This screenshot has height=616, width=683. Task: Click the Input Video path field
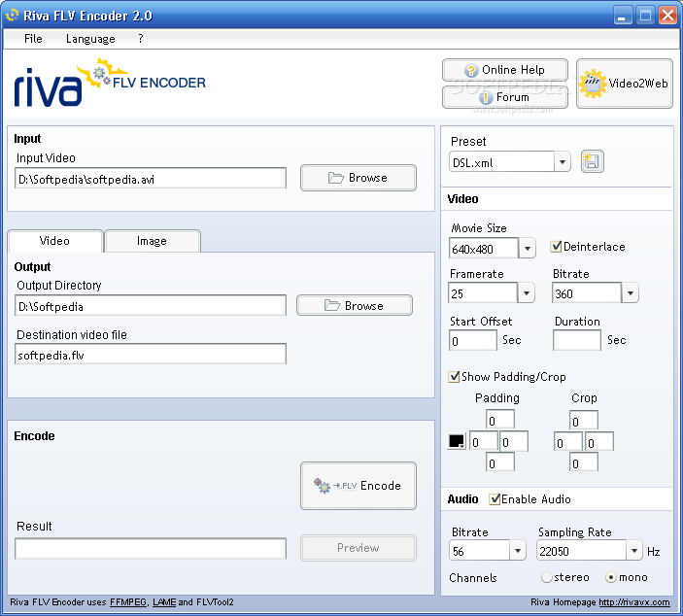[x=151, y=178]
